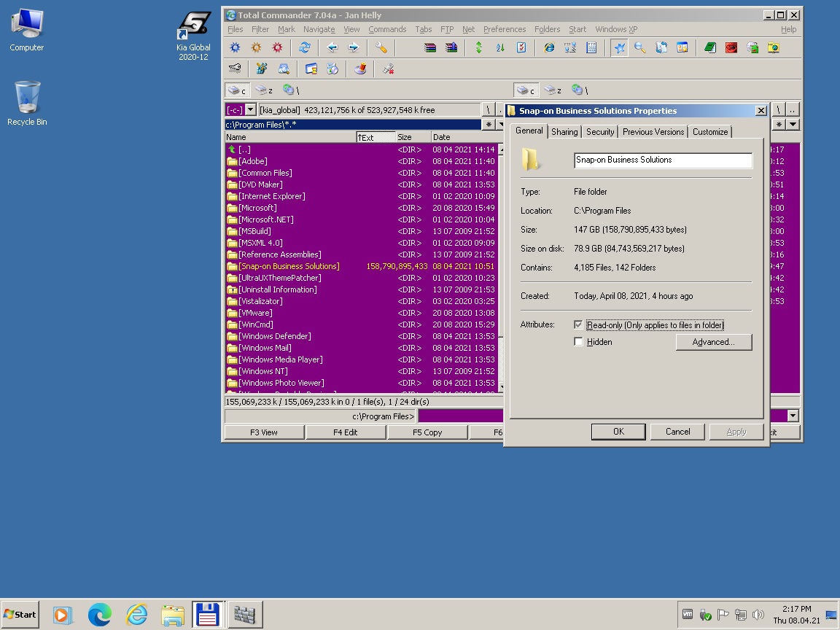Click the blue back arrow toolbar icon
The width and height of the screenshot is (840, 630).
332,47
